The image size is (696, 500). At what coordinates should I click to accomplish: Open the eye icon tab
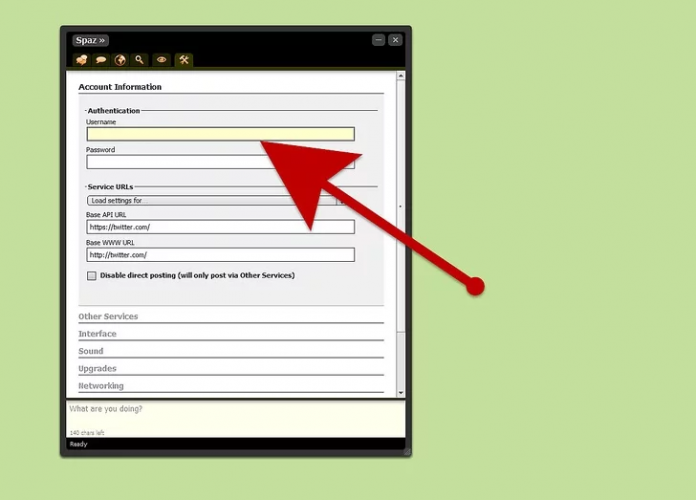click(161, 60)
